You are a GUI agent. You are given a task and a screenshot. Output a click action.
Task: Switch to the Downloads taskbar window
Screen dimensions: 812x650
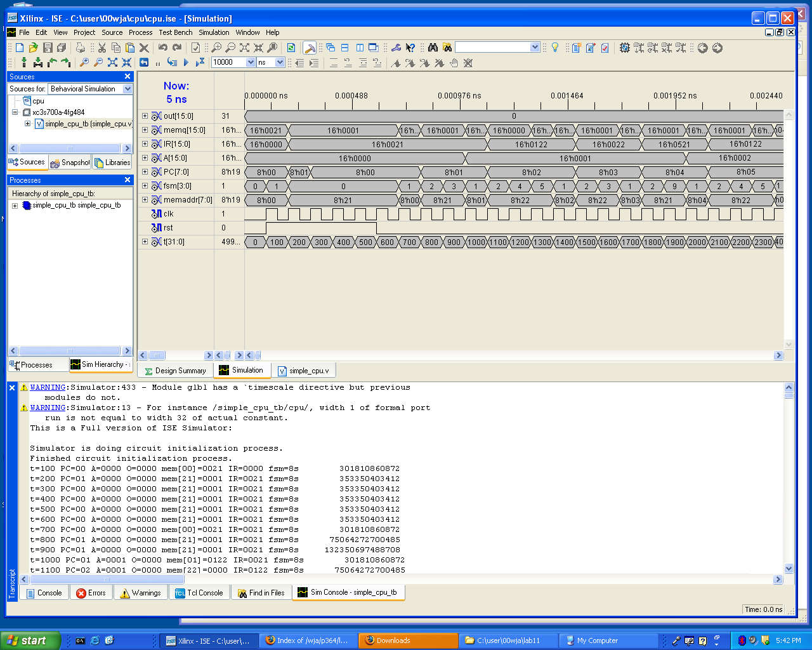pos(409,640)
